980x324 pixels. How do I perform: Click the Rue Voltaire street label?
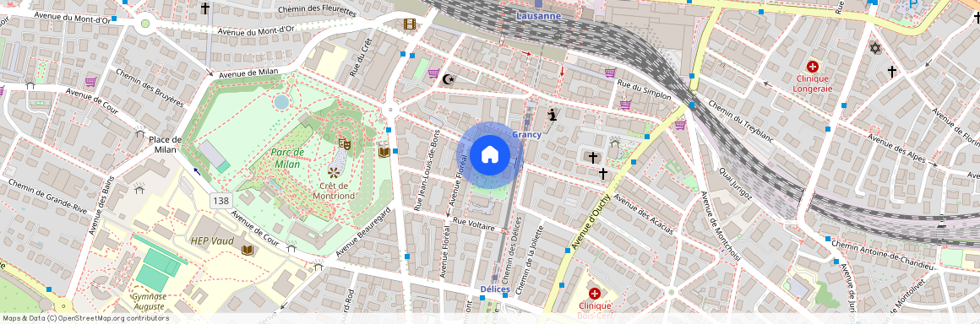pos(474,224)
